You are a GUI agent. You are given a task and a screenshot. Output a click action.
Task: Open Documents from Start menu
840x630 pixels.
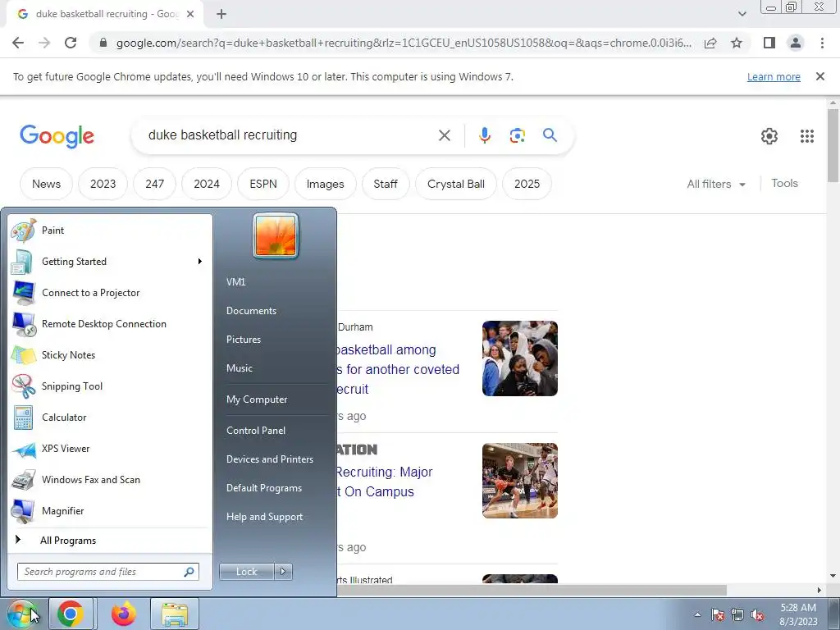click(x=251, y=311)
